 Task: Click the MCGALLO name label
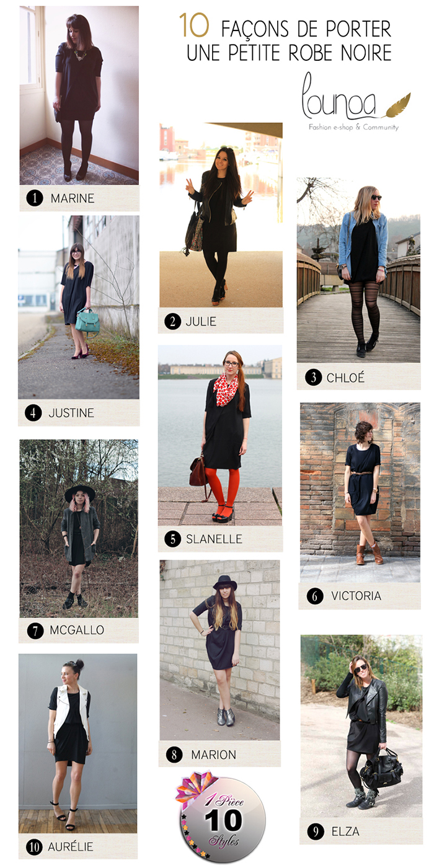(77, 631)
